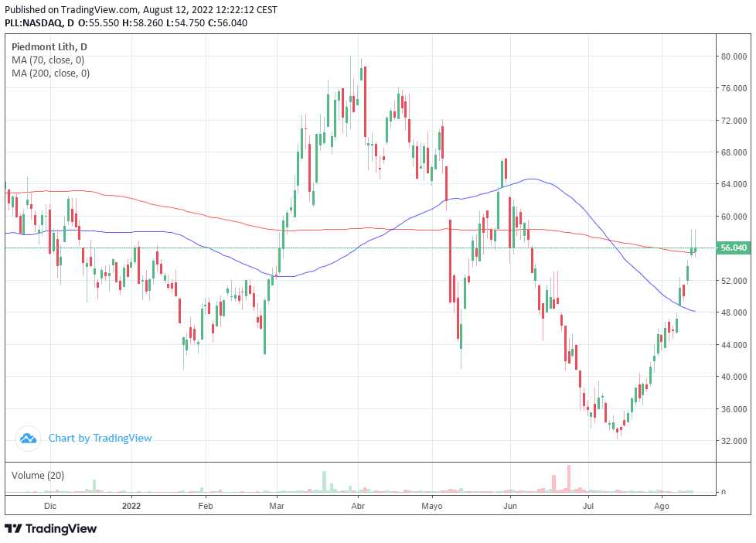Screen dimensions: 756x543
Task: Click the 44.000 price axis label
Action: point(734,345)
